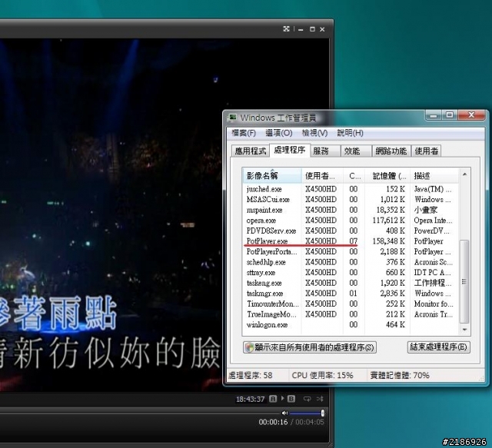Click the 實體記憶體: 70% status entry
The image size is (492, 448).
click(400, 375)
